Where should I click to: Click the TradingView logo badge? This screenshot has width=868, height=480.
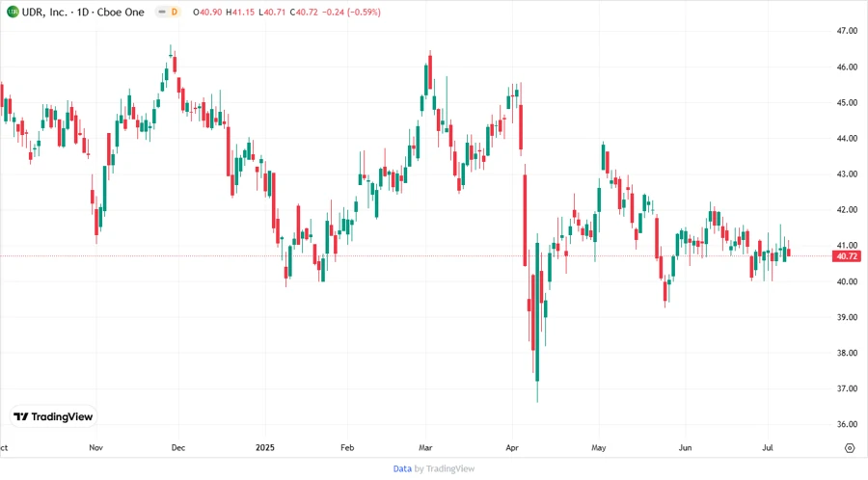click(54, 416)
